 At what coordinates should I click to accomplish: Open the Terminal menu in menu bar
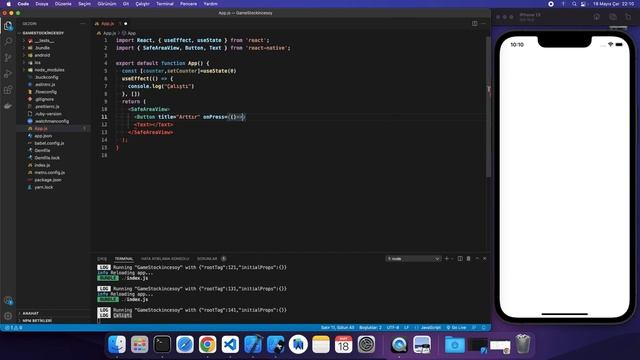(165, 4)
